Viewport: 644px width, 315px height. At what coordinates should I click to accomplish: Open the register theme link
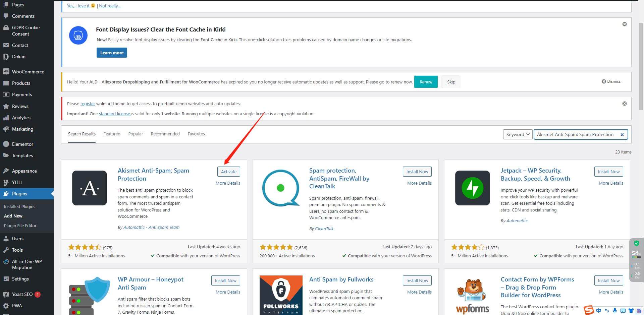click(88, 104)
